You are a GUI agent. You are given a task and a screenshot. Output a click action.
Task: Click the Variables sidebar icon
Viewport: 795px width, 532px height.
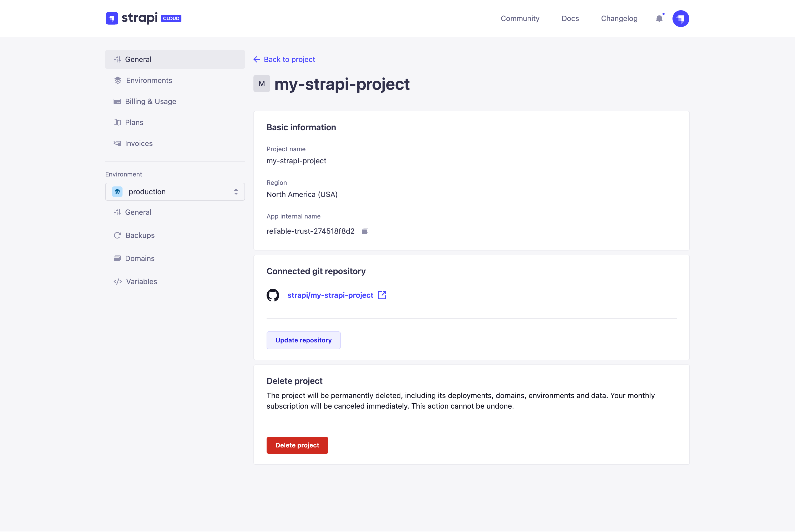[117, 281]
